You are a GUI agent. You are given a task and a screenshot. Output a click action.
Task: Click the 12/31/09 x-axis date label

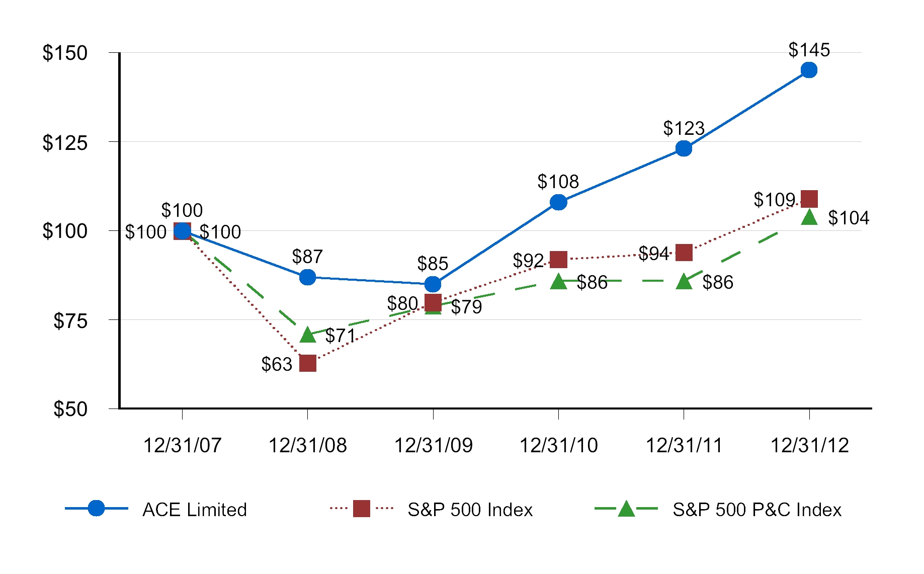(x=433, y=445)
